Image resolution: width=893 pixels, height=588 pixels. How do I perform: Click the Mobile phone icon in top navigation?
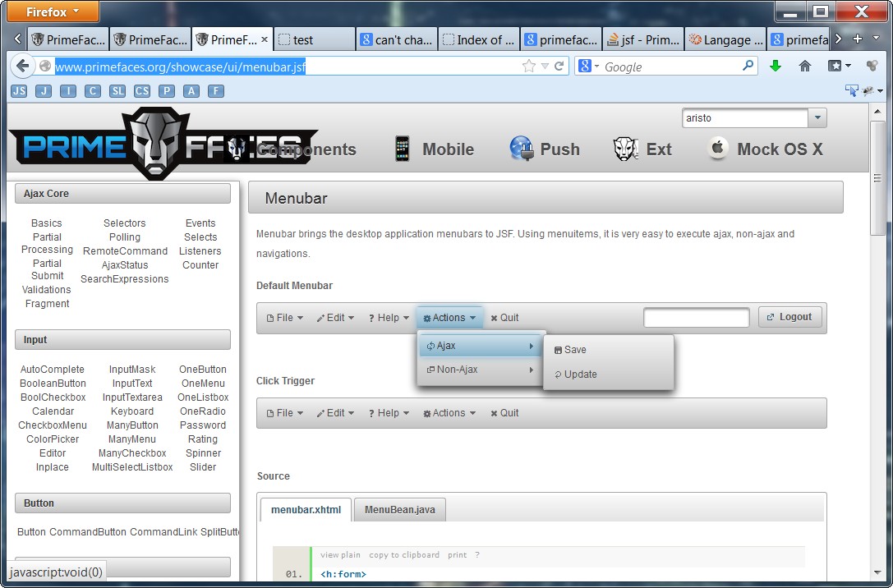[x=402, y=149]
